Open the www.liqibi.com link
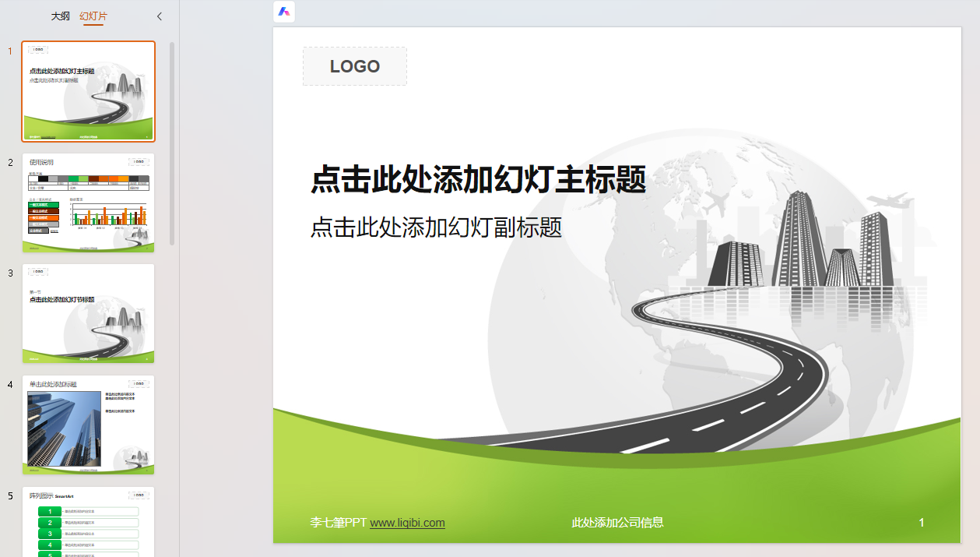The height and width of the screenshot is (557, 980). [407, 523]
